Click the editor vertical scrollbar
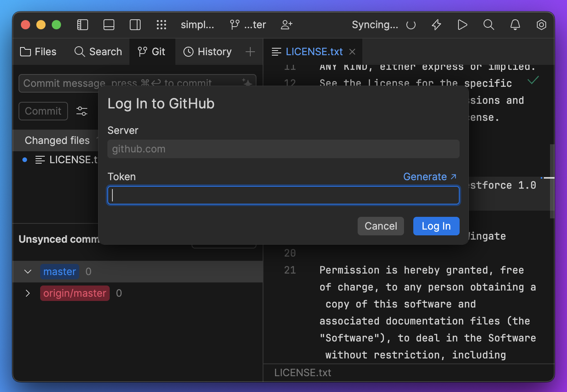The height and width of the screenshot is (392, 567). (x=552, y=181)
